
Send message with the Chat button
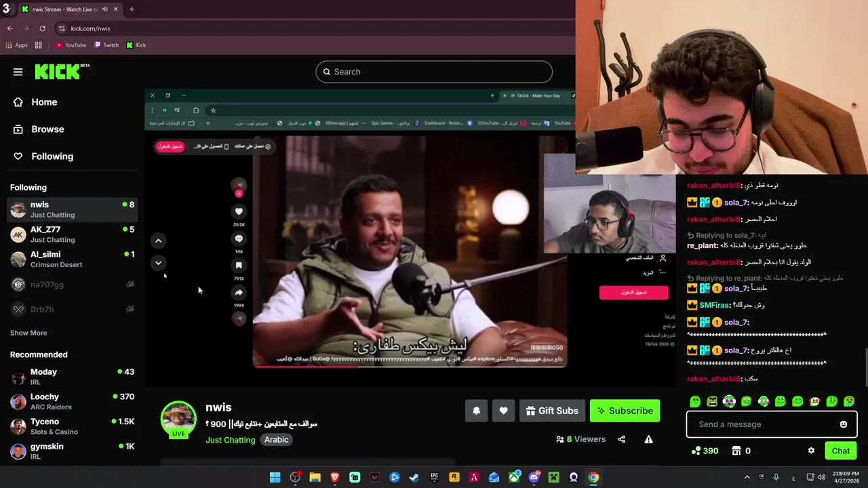pos(840,451)
